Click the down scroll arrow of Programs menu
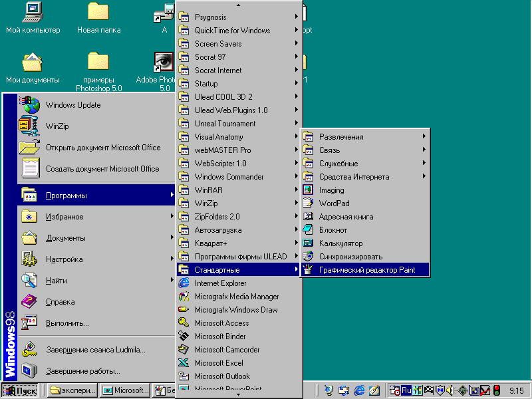The image size is (532, 399). tap(239, 394)
